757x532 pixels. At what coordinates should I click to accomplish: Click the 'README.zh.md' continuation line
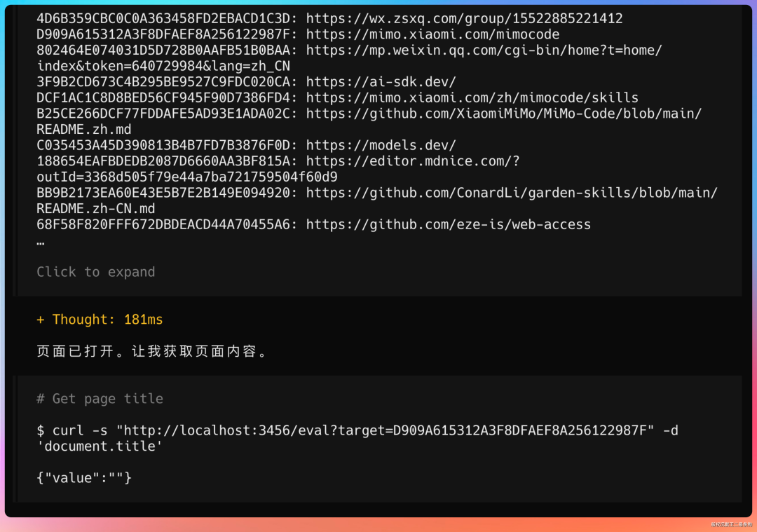(x=84, y=130)
